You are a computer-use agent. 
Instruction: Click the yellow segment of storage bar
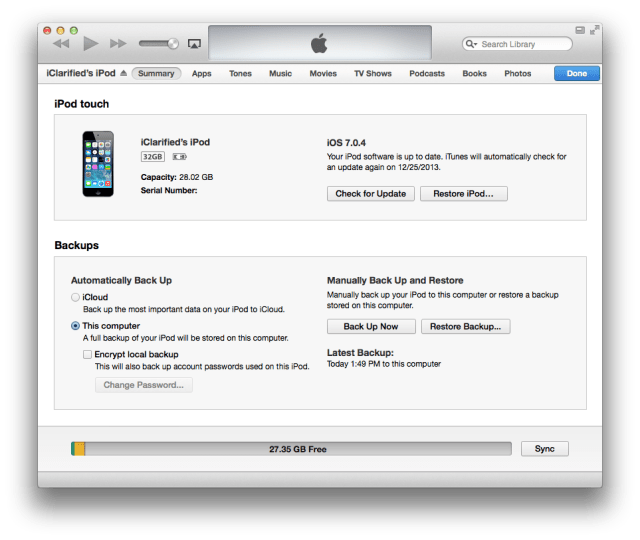point(80,449)
